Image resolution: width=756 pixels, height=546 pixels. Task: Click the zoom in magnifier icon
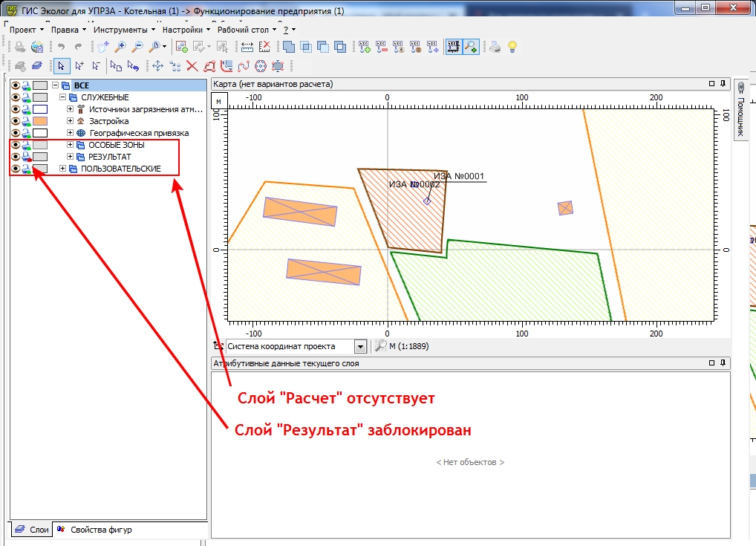[x=120, y=47]
